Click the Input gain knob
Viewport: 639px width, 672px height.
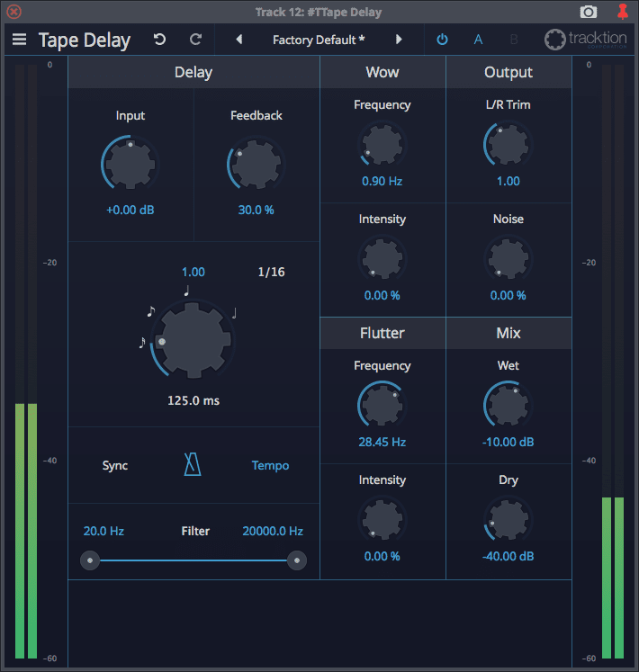pos(130,165)
